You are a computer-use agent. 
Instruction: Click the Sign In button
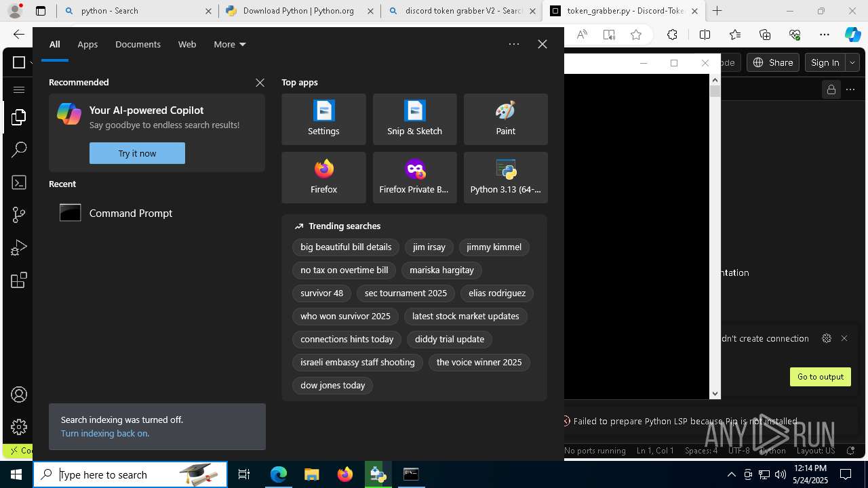[x=825, y=62]
